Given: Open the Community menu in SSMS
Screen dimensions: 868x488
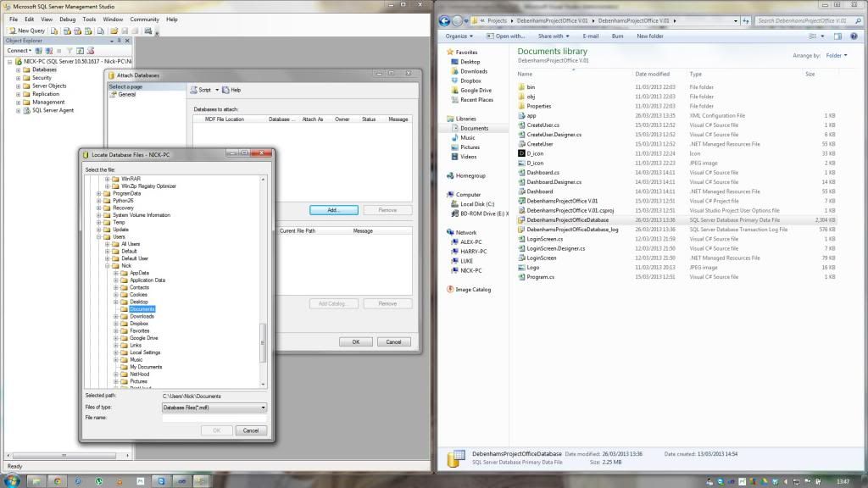Looking at the screenshot, I should [x=144, y=19].
